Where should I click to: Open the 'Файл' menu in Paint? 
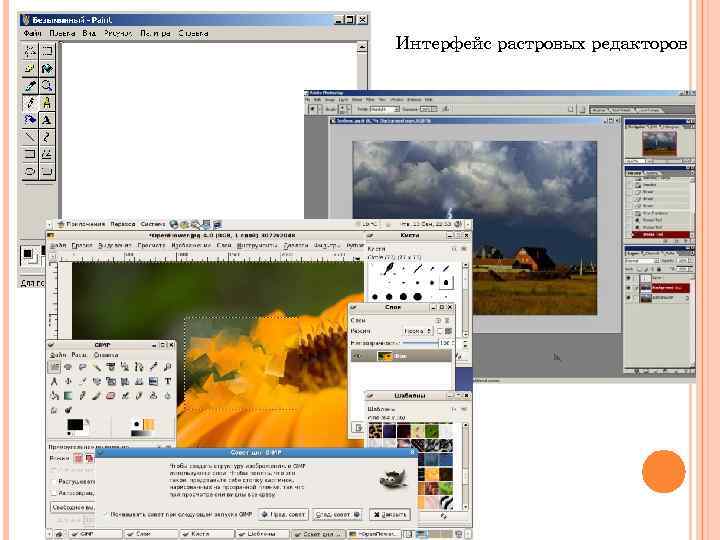click(32, 33)
